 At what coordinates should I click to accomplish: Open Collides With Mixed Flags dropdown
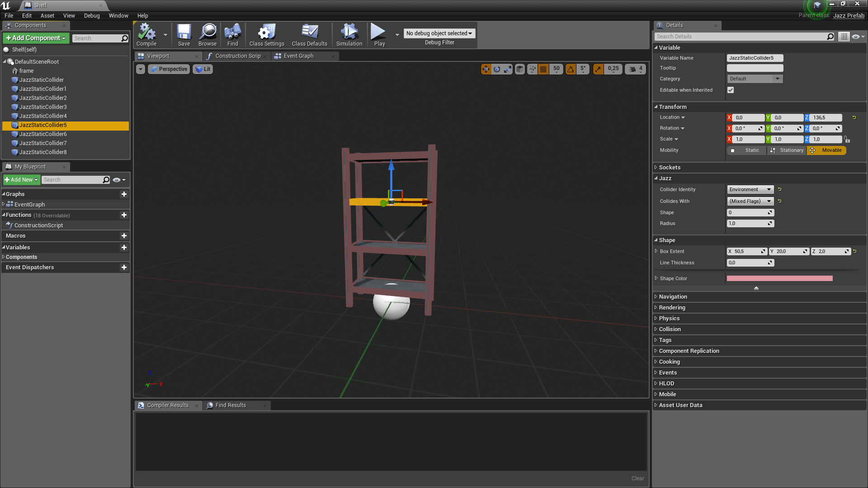point(750,202)
